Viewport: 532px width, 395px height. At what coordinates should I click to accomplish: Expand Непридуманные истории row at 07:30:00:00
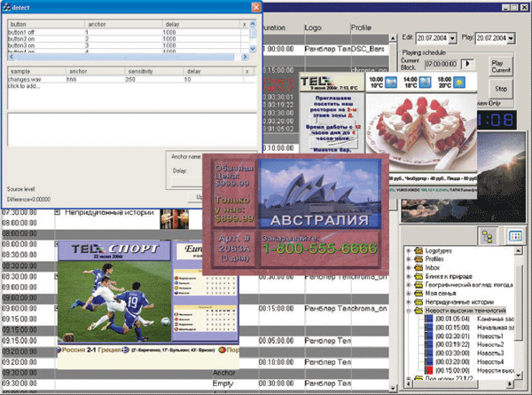(58, 212)
